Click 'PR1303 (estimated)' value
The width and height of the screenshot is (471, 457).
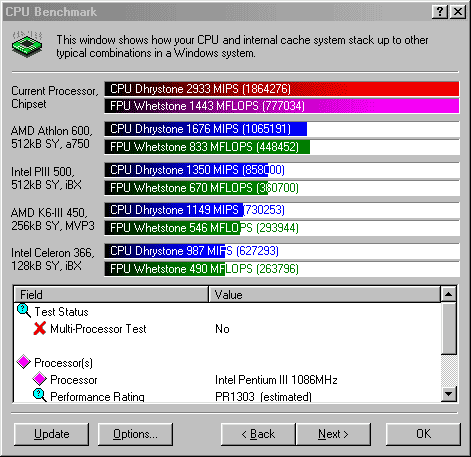click(263, 397)
